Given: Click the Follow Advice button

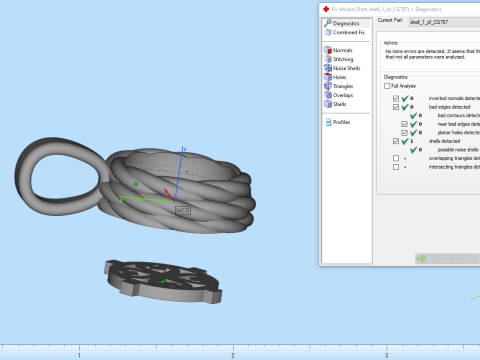Looking at the screenshot, I should [447, 259].
